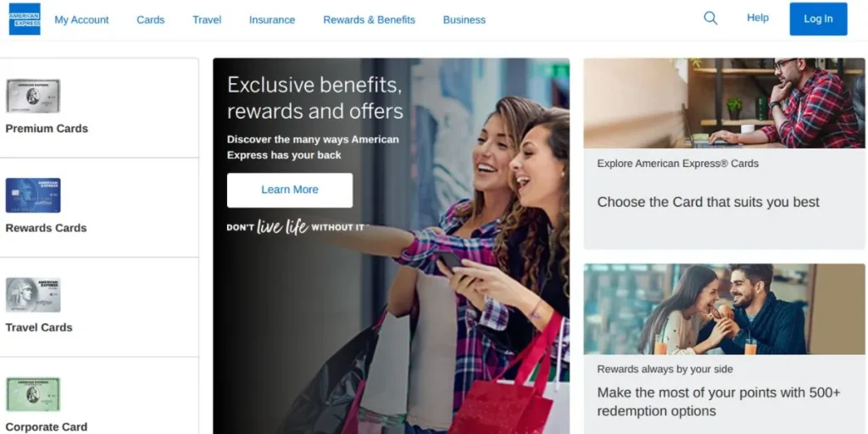Select the green Corporate Card image
Screen dimensions: 868x434
(33, 395)
